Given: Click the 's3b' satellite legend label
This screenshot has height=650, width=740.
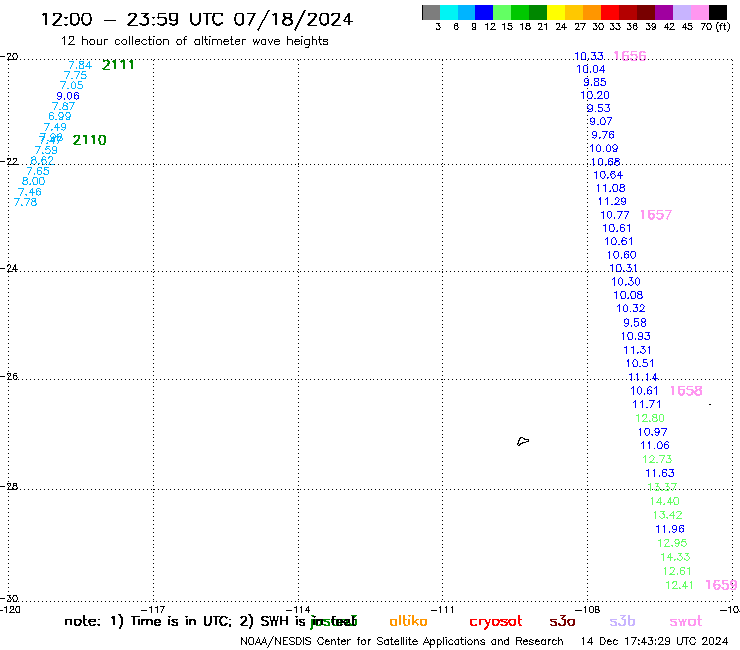Looking at the screenshot, I should click(622, 621).
